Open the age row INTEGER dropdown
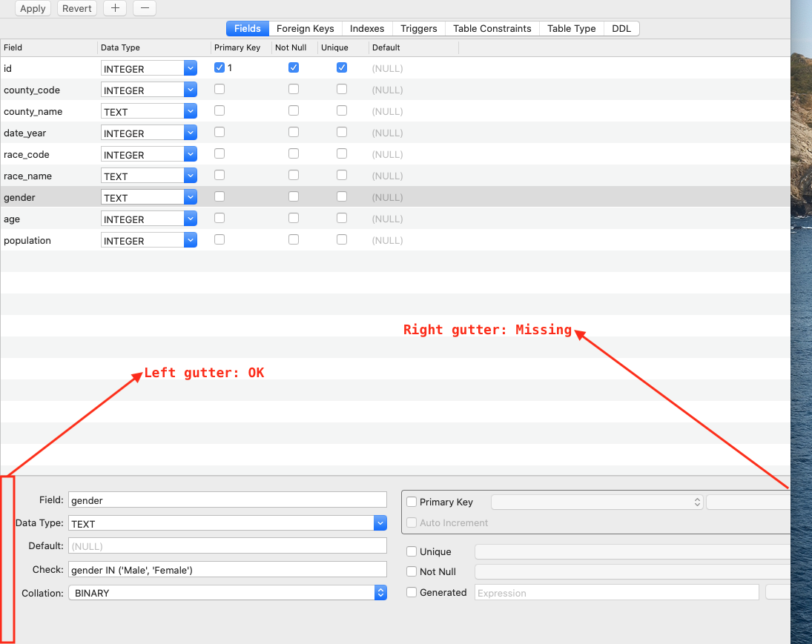The height and width of the screenshot is (644, 812). pos(191,218)
